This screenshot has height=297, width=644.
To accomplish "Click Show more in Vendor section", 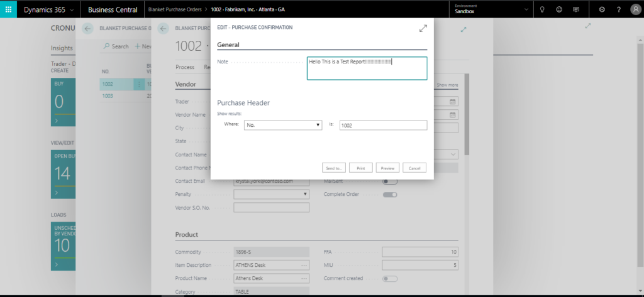I will (447, 85).
